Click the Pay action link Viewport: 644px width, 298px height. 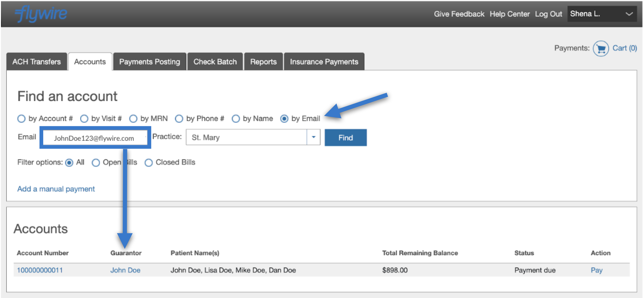point(596,270)
